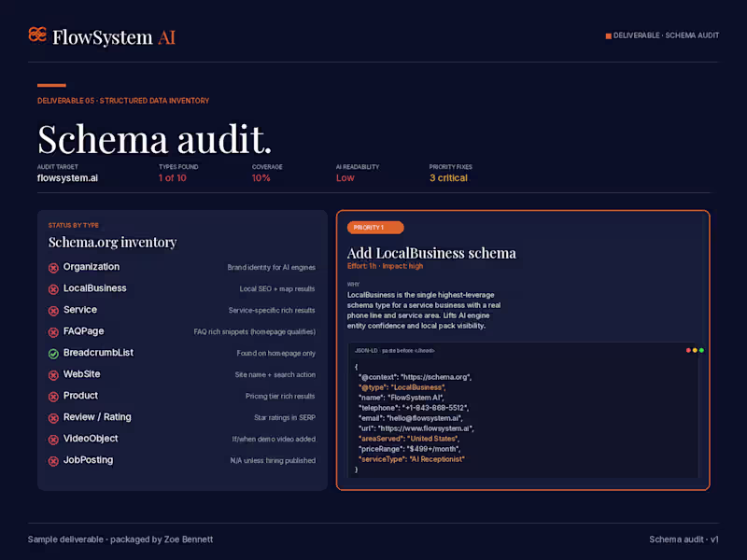The image size is (747, 560).
Task: Click the PRIORITY 1 badge
Action: point(375,228)
